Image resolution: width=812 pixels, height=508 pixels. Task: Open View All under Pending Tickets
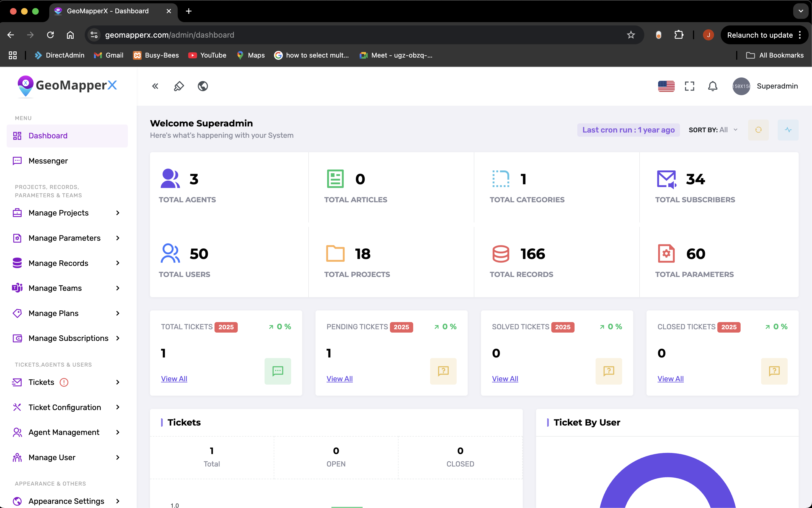(340, 379)
